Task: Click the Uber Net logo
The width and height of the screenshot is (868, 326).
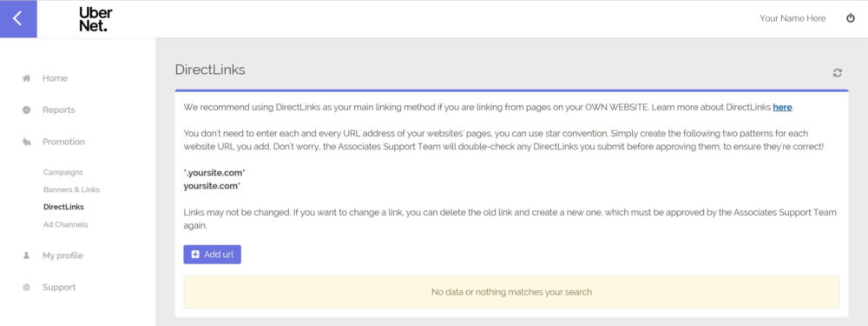Action: point(95,19)
